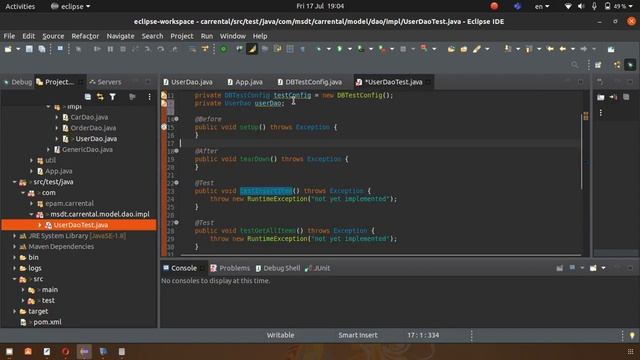640x360 pixels.
Task: Select the Servers view tab
Action: [105, 82]
